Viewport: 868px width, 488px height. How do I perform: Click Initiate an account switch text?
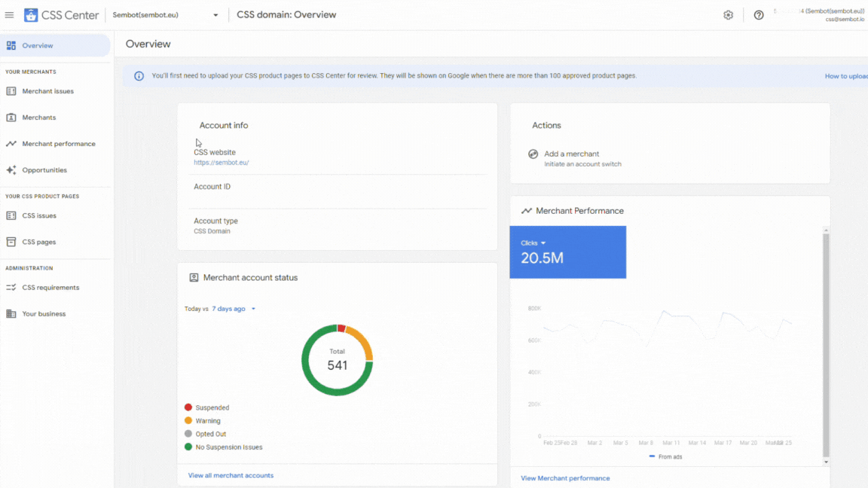pos(582,164)
